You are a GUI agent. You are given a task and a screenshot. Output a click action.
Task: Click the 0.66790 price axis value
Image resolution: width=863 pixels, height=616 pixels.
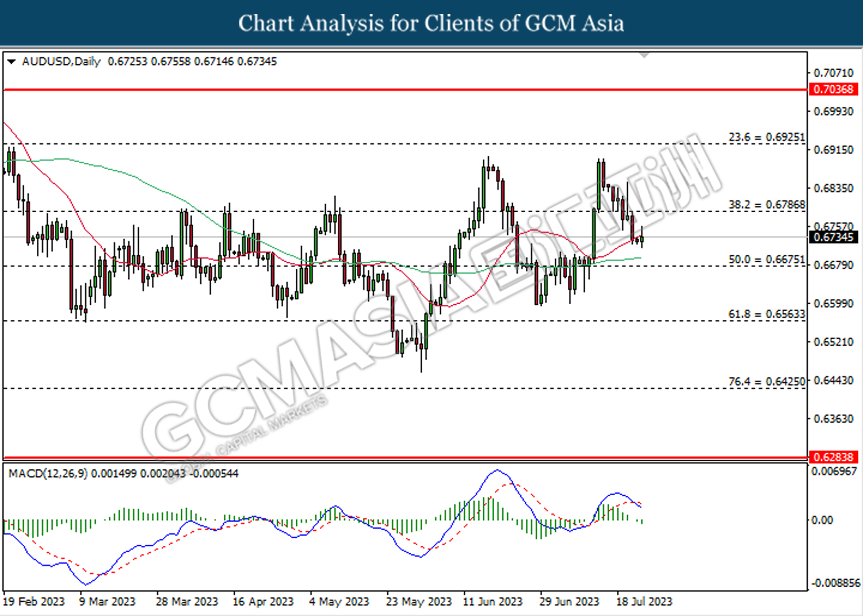834,265
